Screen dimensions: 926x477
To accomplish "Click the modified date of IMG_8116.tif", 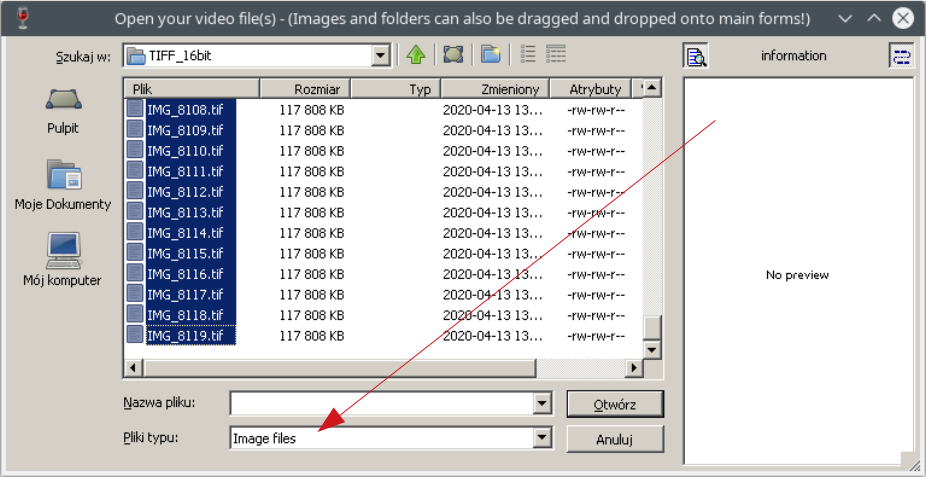I will (492, 275).
